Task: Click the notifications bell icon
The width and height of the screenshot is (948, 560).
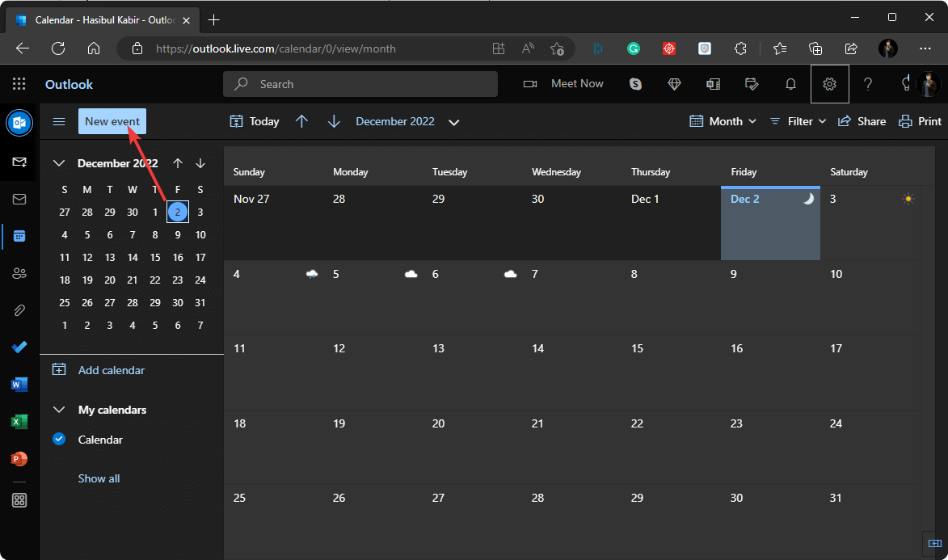Action: [x=790, y=84]
